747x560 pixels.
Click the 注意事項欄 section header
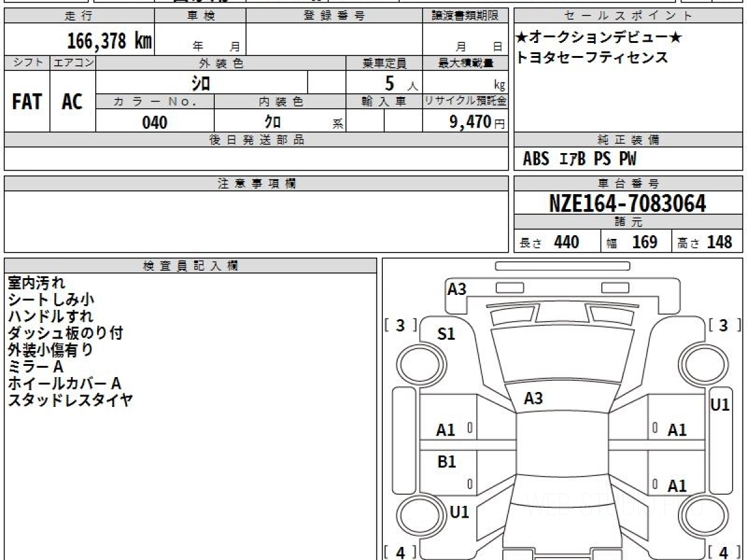(x=256, y=184)
